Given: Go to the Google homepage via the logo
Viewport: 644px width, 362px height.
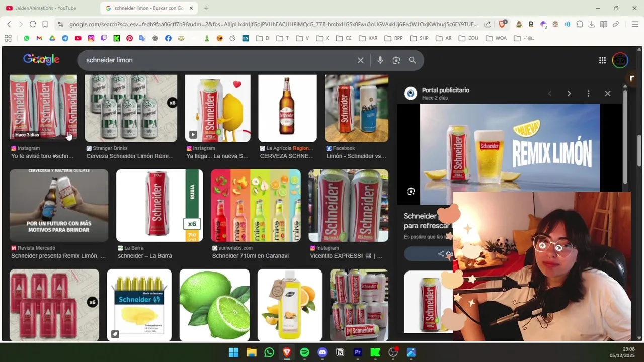Looking at the screenshot, I should pyautogui.click(x=41, y=60).
